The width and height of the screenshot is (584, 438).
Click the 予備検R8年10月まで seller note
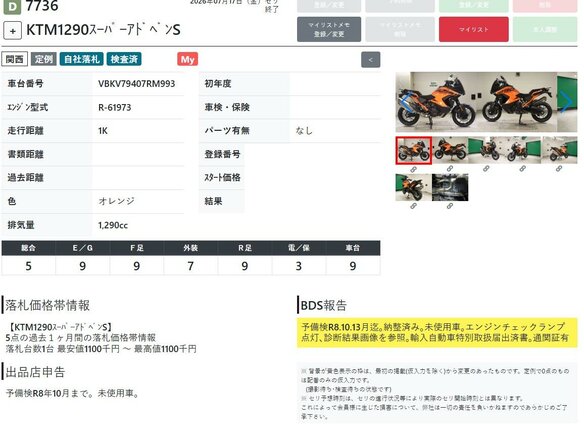(x=73, y=393)
